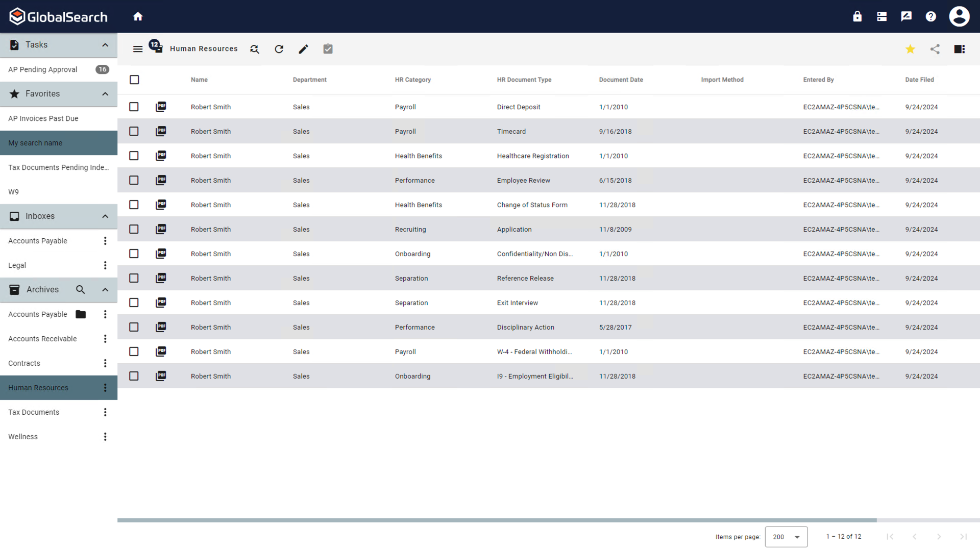Toggle the favorite star for this search

910,49
